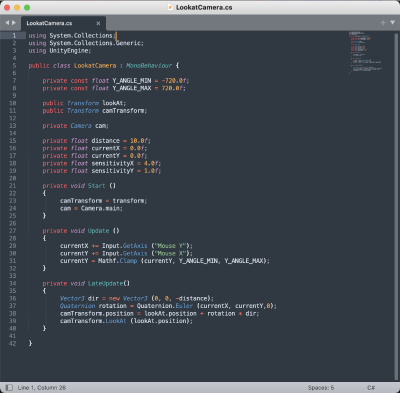Screen dimensions: 400x393
Task: Go back with left tab arrow
Action: pyautogui.click(x=7, y=23)
